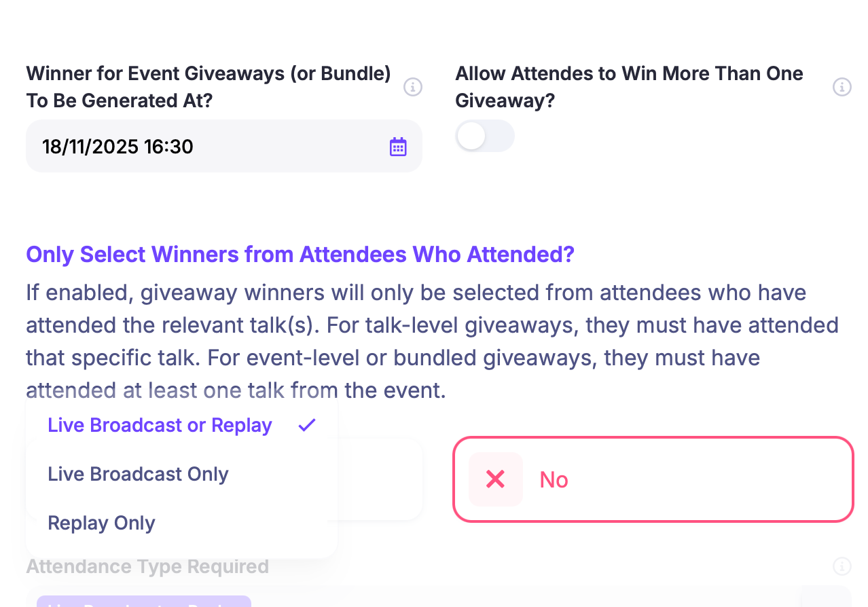Click the giveaway winners description paragraph
Image resolution: width=868 pixels, height=607 pixels.
click(433, 342)
